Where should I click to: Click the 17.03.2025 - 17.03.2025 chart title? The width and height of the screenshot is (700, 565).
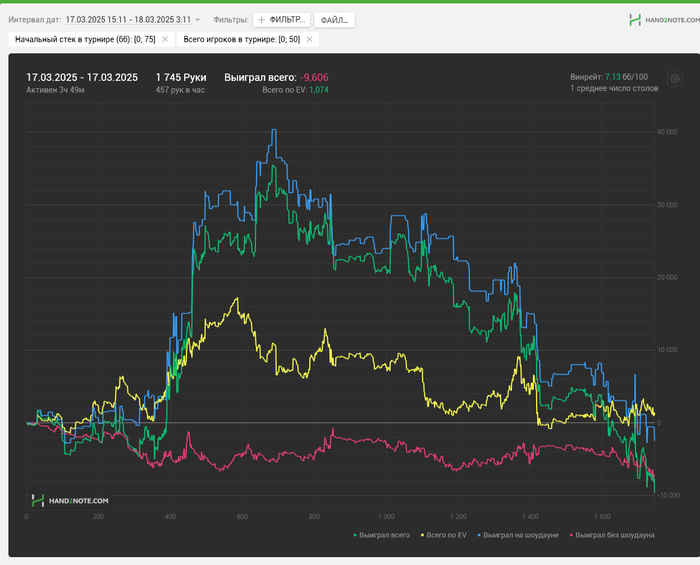pyautogui.click(x=82, y=77)
